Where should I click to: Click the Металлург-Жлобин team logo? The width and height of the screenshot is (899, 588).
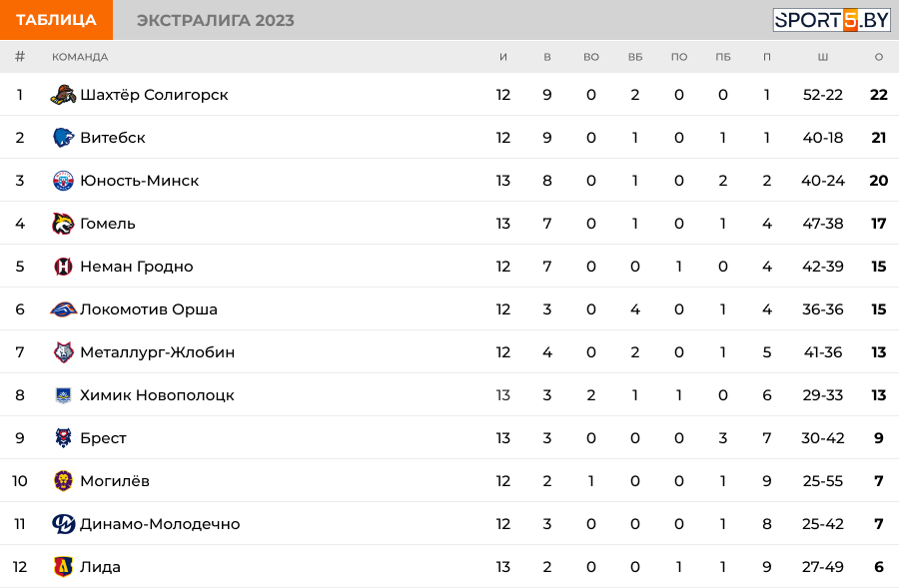click(x=63, y=352)
